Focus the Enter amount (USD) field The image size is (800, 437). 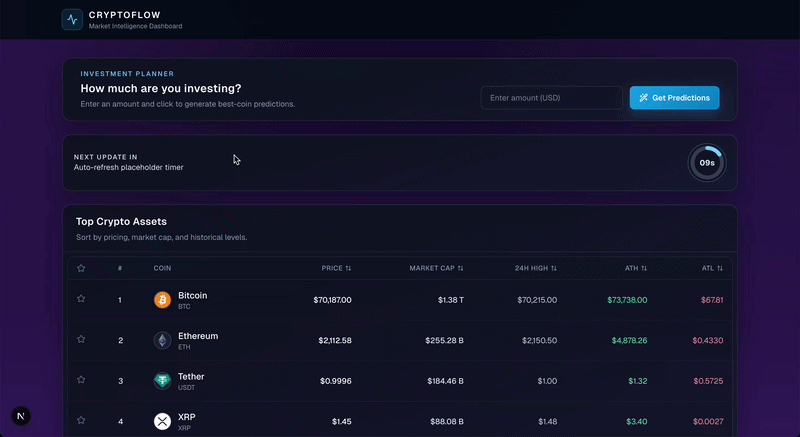[551, 97]
